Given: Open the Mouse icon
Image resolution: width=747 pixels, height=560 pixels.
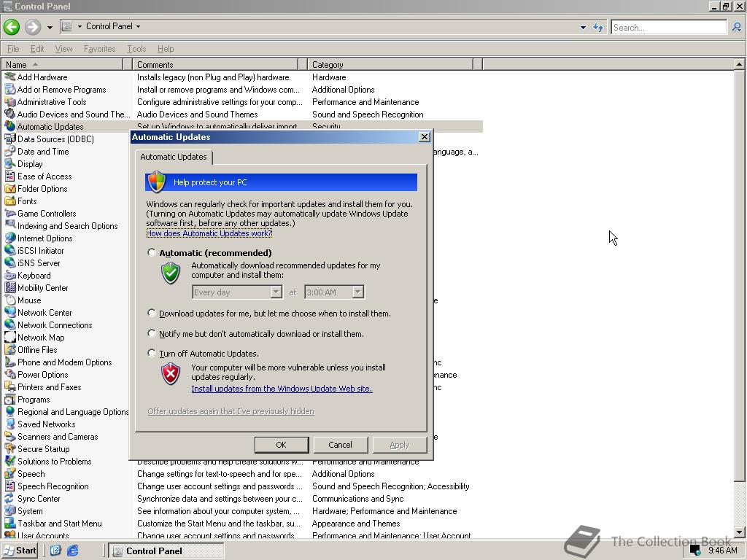Looking at the screenshot, I should click(10, 300).
